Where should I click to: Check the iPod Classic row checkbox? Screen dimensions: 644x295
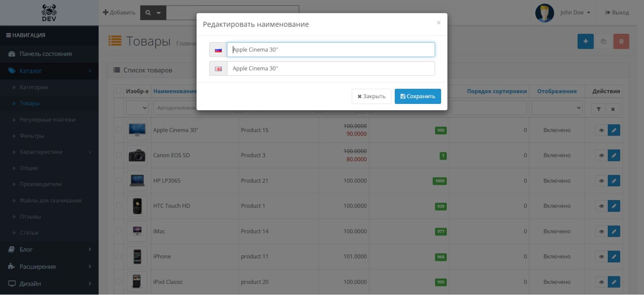click(x=119, y=281)
